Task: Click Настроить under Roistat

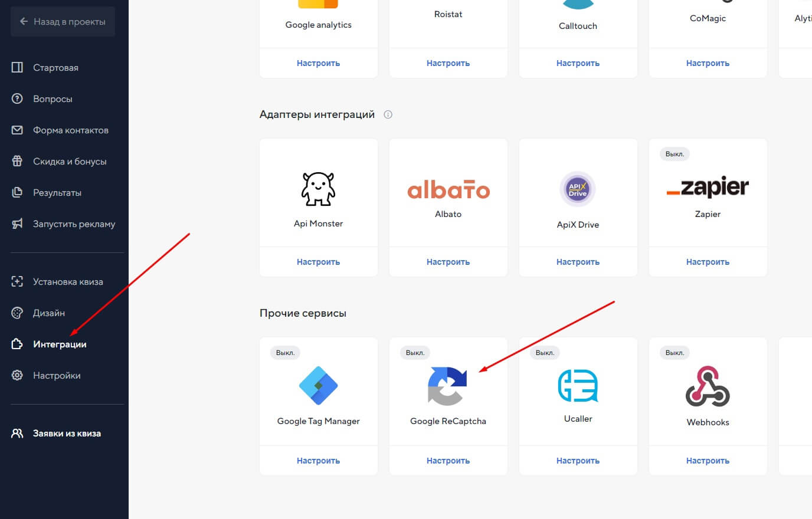Action: pyautogui.click(x=448, y=63)
